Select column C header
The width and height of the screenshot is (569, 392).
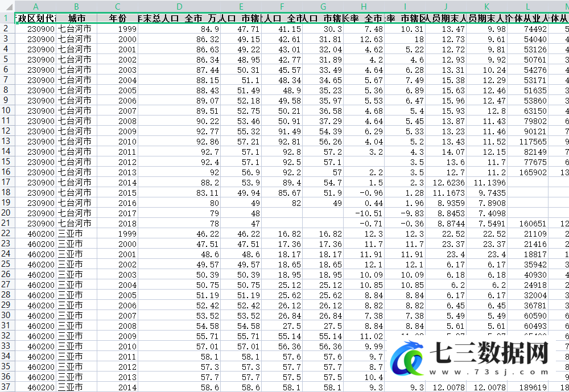point(118,6)
